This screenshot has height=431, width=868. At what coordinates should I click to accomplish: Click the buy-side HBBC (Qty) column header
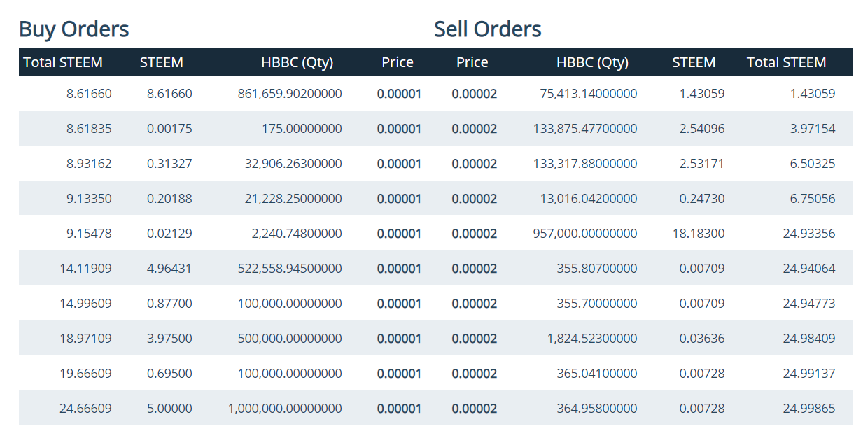click(297, 62)
